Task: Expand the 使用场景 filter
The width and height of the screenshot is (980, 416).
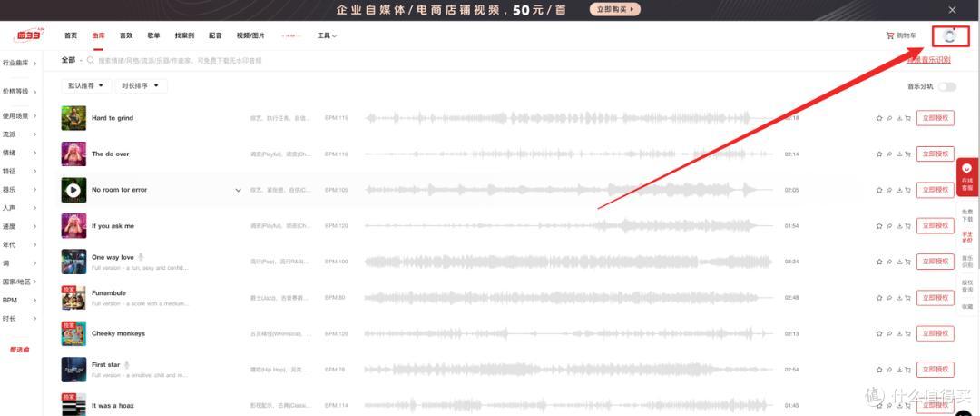Action: 19,115
